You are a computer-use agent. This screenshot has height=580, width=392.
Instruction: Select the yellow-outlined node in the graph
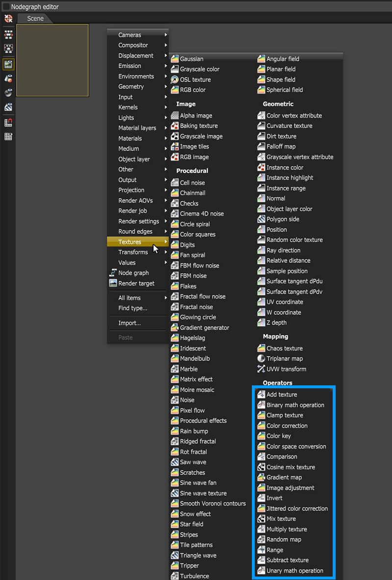pyautogui.click(x=52, y=60)
